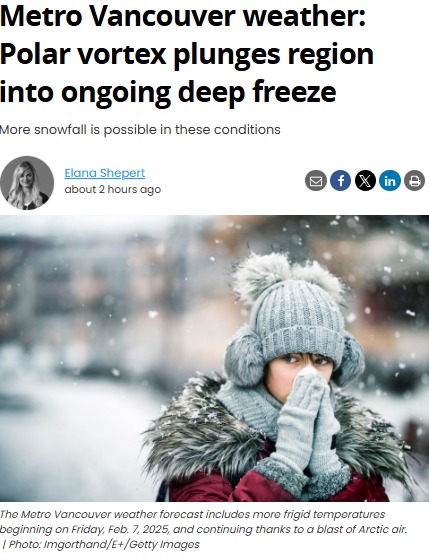Open Elana Shepert's author page link
Screen dimensions: 429x560
(x=105, y=173)
